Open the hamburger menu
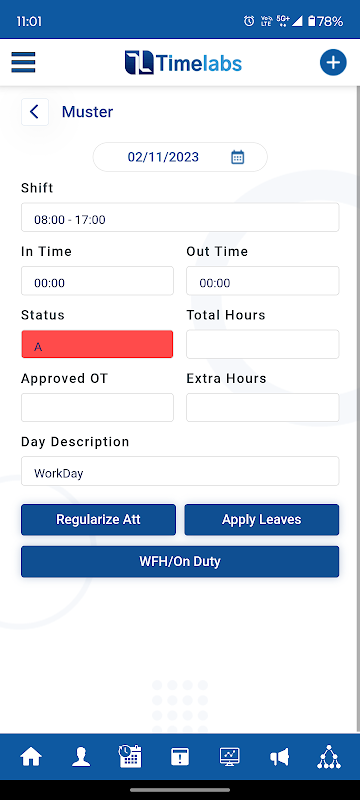Image resolution: width=360 pixels, height=800 pixels. [23, 62]
